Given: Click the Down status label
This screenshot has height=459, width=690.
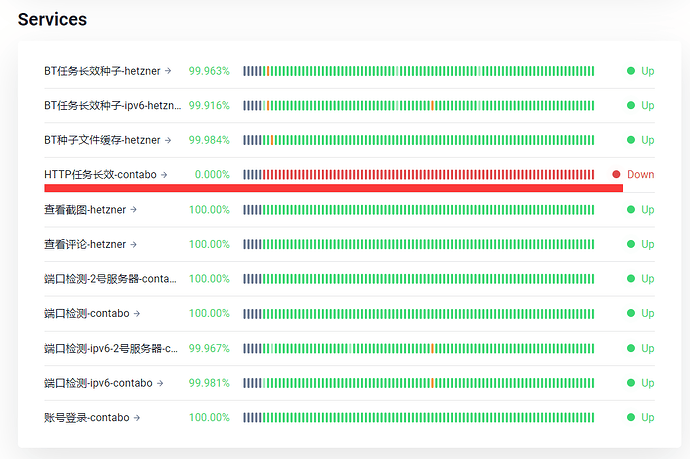Looking at the screenshot, I should tap(640, 174).
